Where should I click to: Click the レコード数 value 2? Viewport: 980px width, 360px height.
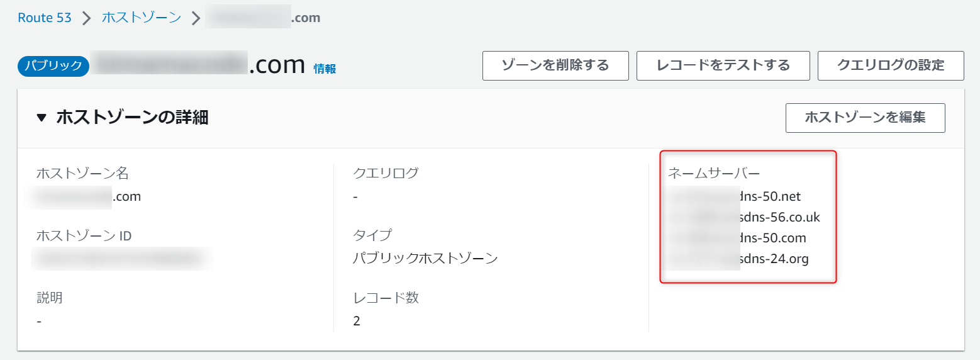357,321
